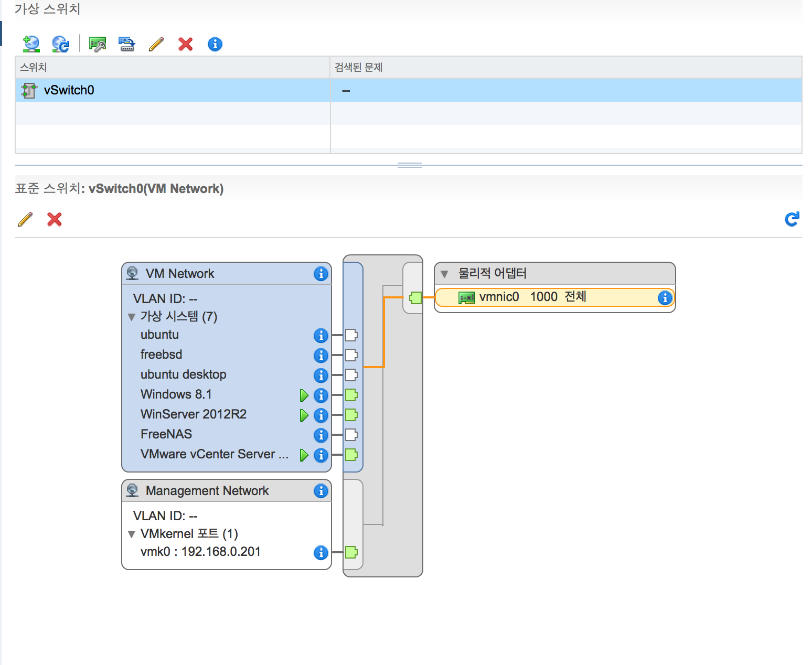Click the port connector of FreeNAS

click(x=351, y=435)
